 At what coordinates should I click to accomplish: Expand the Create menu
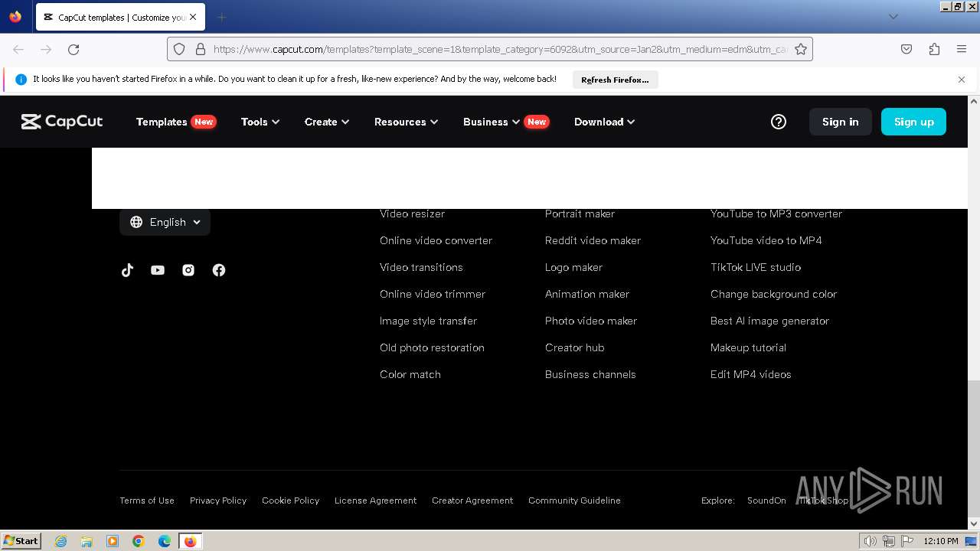[x=327, y=122]
